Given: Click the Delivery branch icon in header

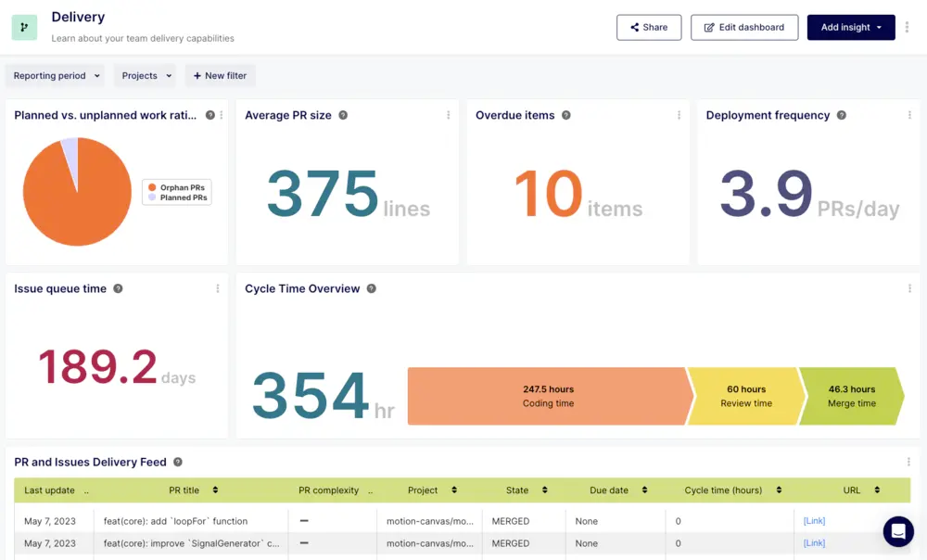Looking at the screenshot, I should coord(24,27).
